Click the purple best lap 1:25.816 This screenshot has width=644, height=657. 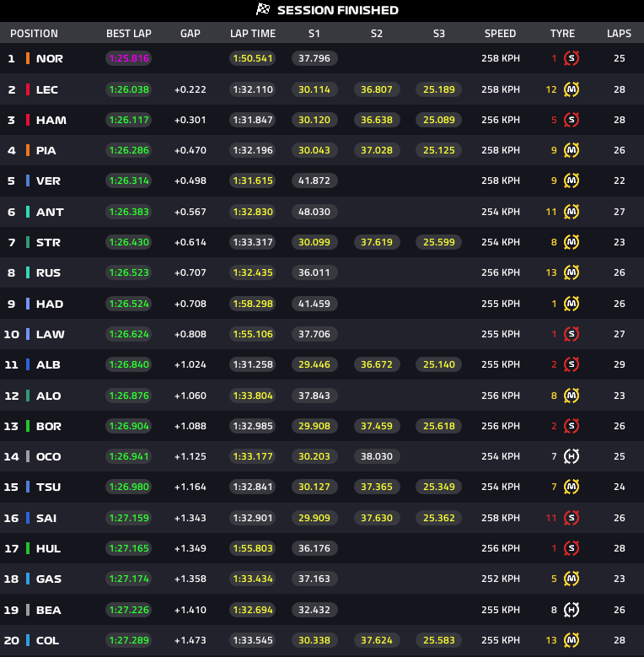[129, 58]
